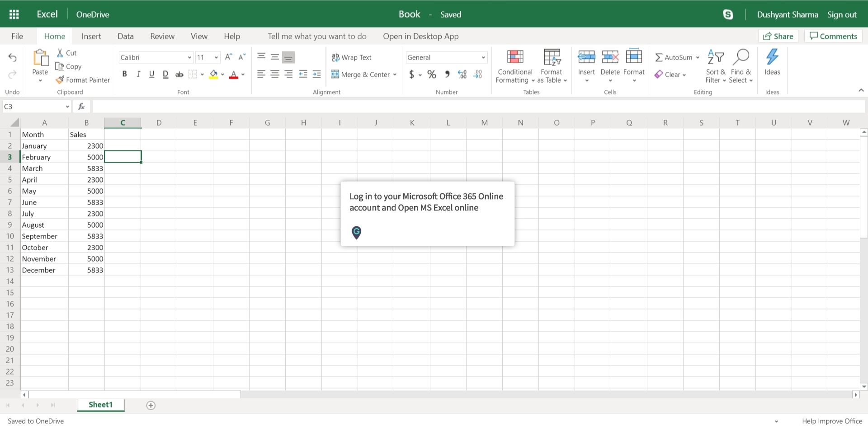Toggle underline formatting
868x426 pixels.
pos(152,74)
